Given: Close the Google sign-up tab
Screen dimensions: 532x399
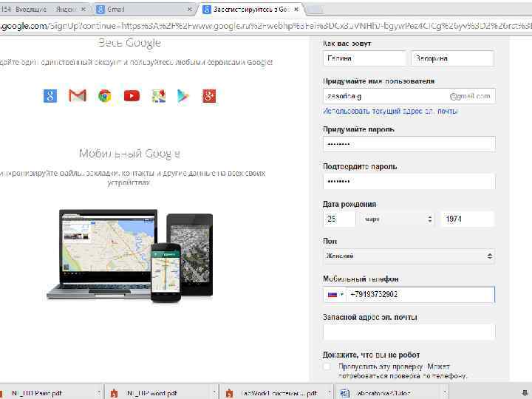Looking at the screenshot, I should [296, 10].
